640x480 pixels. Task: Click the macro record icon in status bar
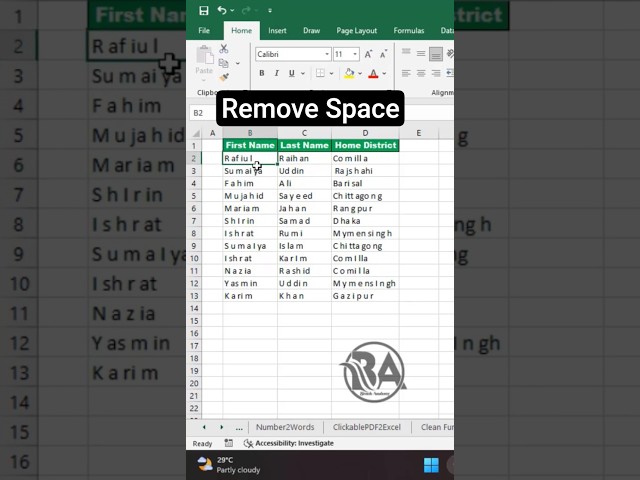coord(229,443)
